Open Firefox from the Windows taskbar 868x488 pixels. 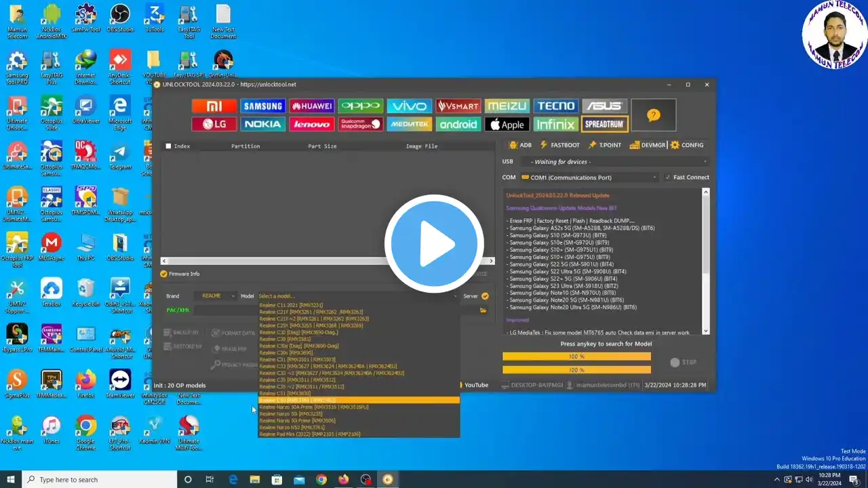[x=344, y=479]
